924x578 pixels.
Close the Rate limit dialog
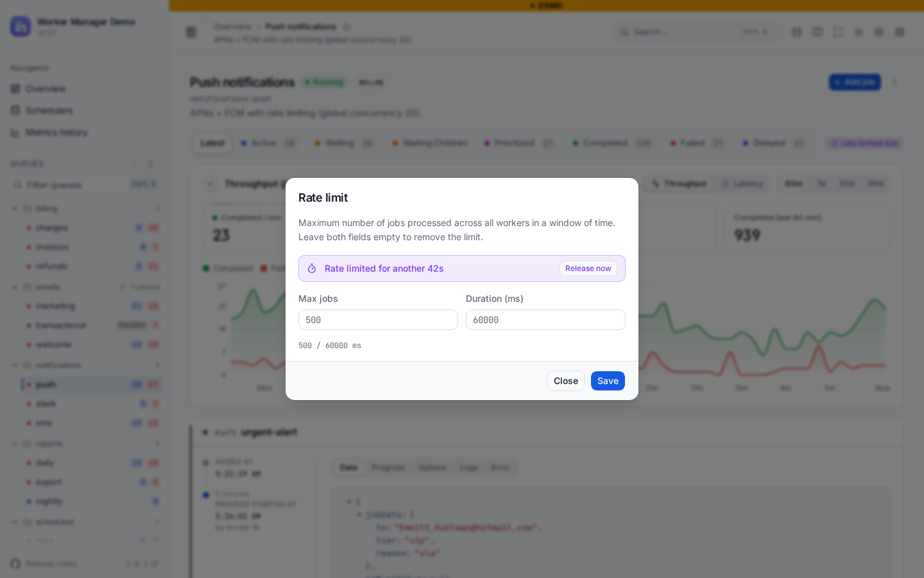(566, 381)
